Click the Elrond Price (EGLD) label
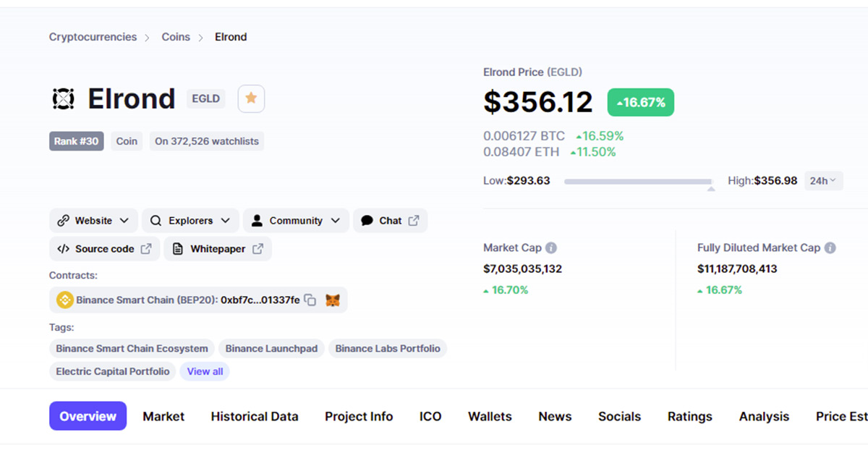This screenshot has width=868, height=456. 532,72
